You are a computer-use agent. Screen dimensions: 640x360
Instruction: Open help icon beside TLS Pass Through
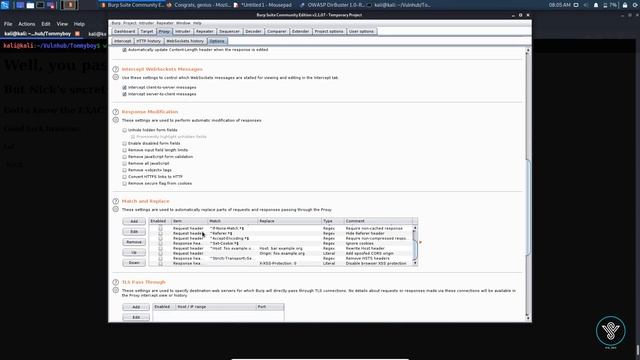pyautogui.click(x=116, y=282)
